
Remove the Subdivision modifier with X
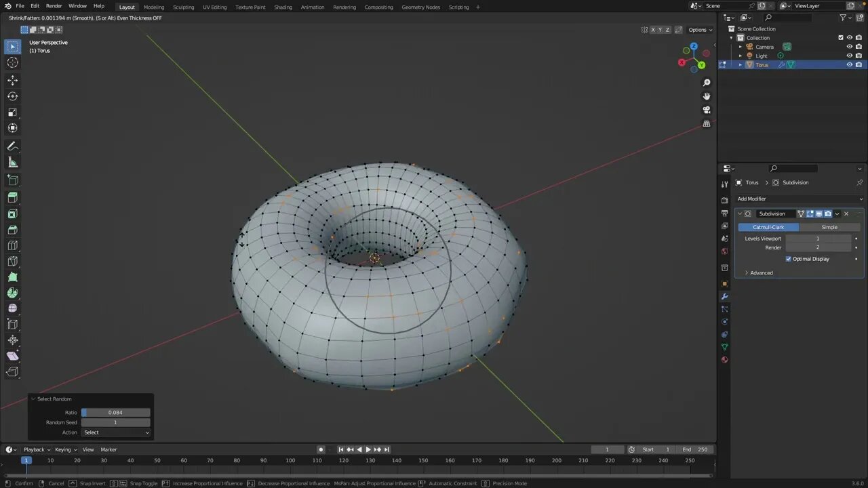click(846, 213)
